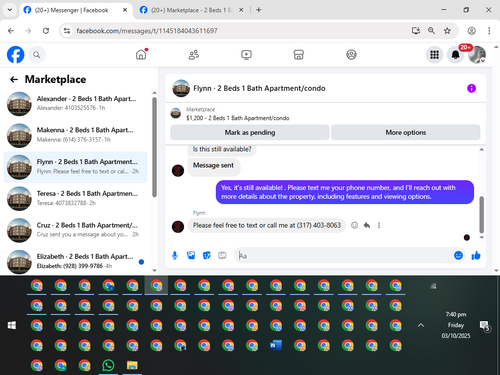500x375 pixels.
Task: Open Word from taskbar
Action: (x=276, y=345)
